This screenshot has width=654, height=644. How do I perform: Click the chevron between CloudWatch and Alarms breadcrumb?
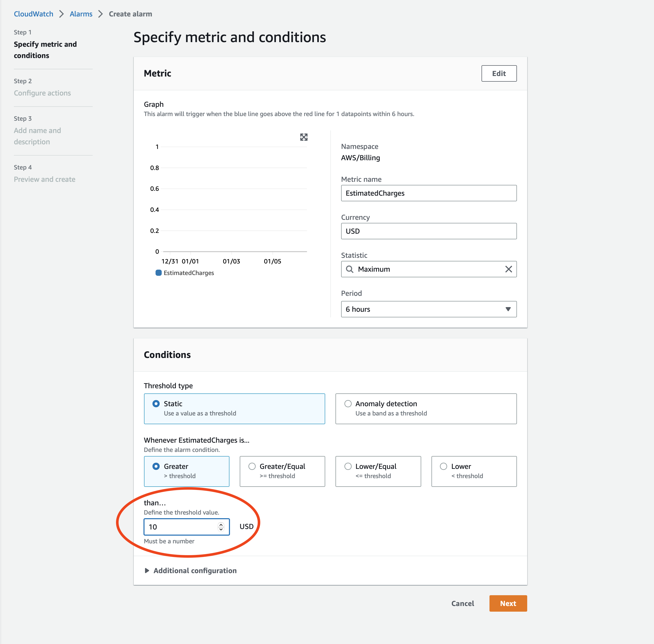62,14
